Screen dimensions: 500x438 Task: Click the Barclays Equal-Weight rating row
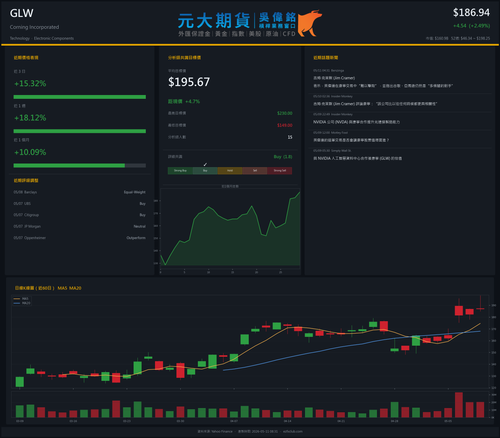tap(80, 192)
